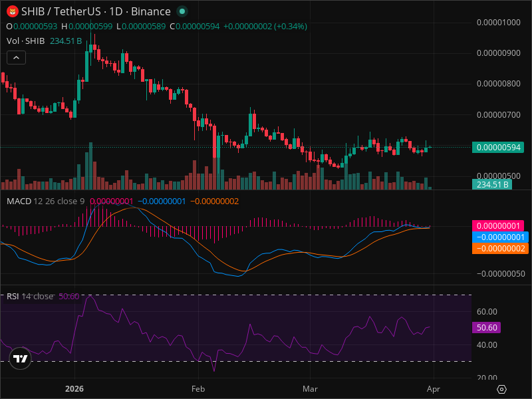532x399 pixels.
Task: Click the high price value H 0.00000599
Action: 87,27
